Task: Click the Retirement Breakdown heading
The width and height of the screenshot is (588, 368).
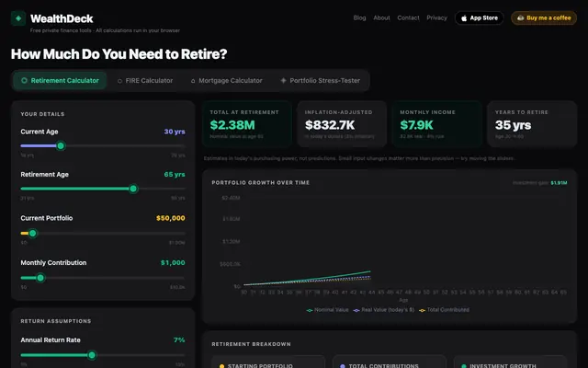Action: 251,344
